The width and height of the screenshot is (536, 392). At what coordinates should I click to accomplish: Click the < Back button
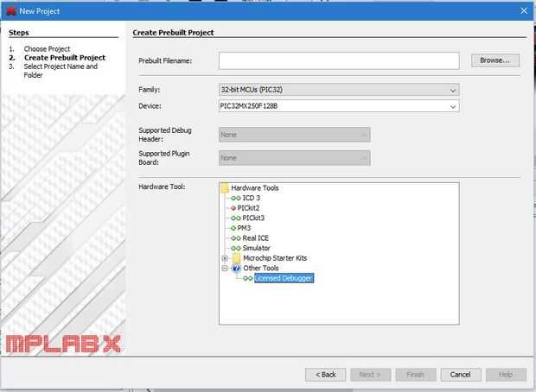[x=325, y=375]
